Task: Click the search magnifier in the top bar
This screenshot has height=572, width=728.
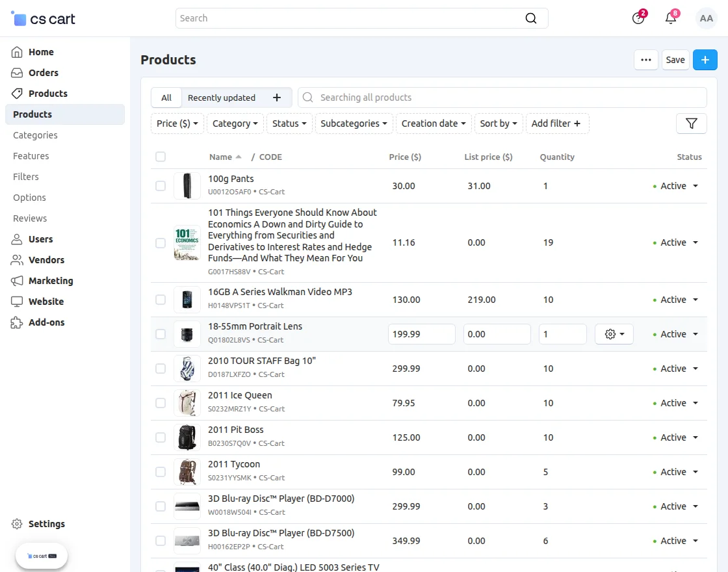Action: point(530,18)
